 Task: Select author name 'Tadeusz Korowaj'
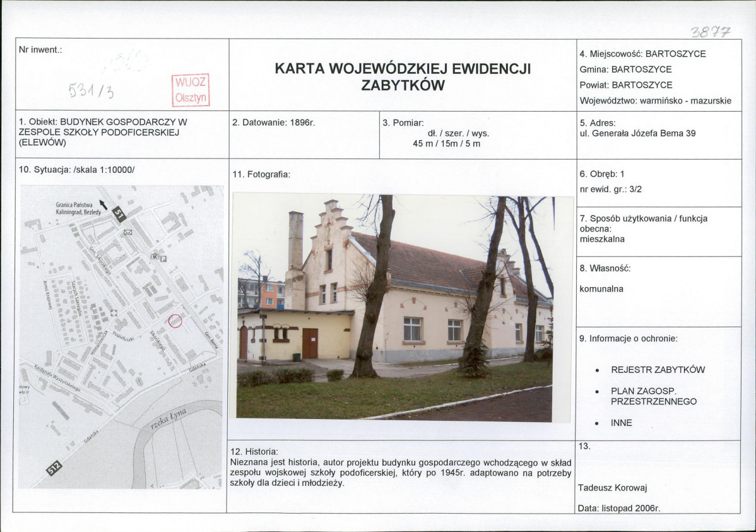[x=612, y=488]
